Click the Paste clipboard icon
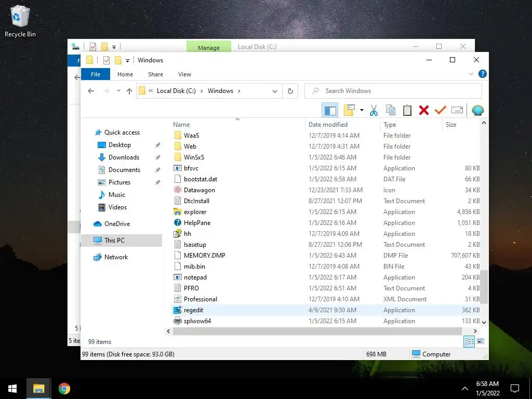The image size is (532, 399). (407, 110)
